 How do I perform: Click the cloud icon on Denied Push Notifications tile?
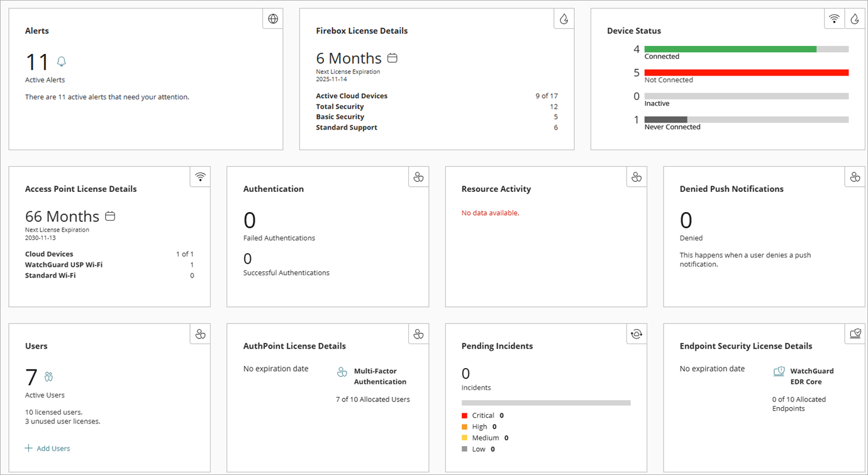pyautogui.click(x=855, y=177)
